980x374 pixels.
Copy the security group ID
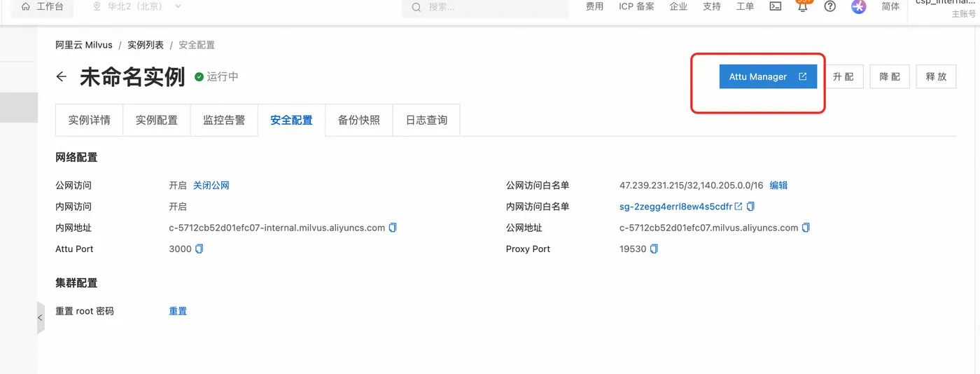[750, 207]
